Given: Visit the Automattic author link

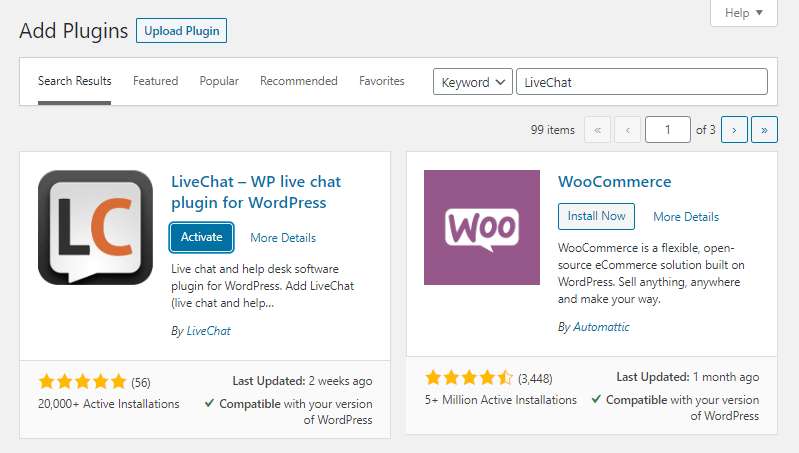Looking at the screenshot, I should [x=601, y=327].
